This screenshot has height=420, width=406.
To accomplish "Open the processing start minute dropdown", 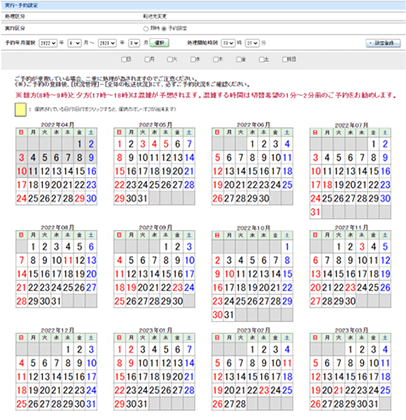I will 252,43.
